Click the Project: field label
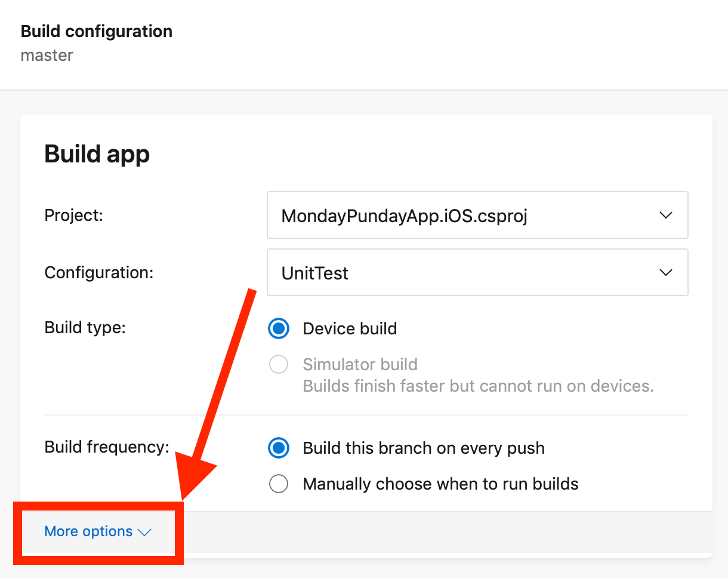The image size is (728, 578). tap(74, 215)
